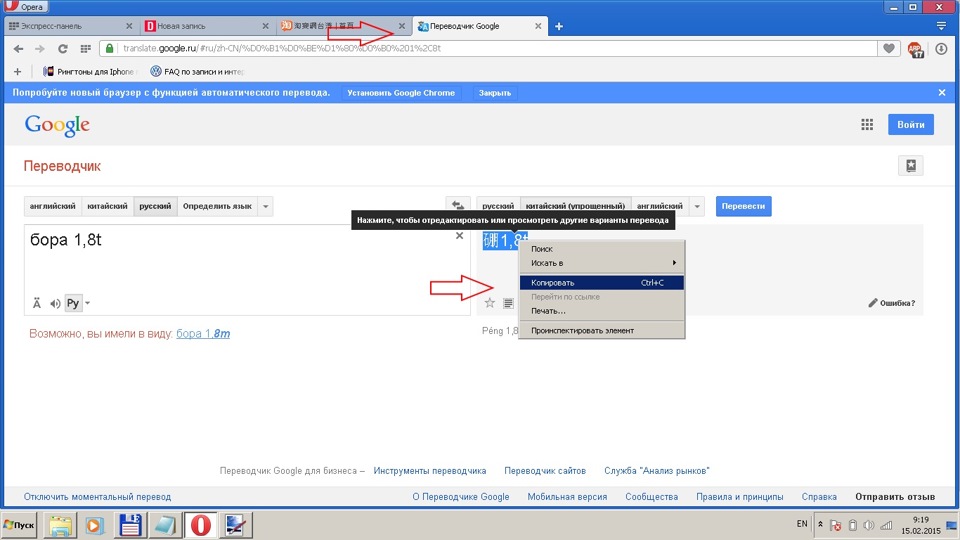
Task: Click the green padlock security icon
Action: [110, 48]
